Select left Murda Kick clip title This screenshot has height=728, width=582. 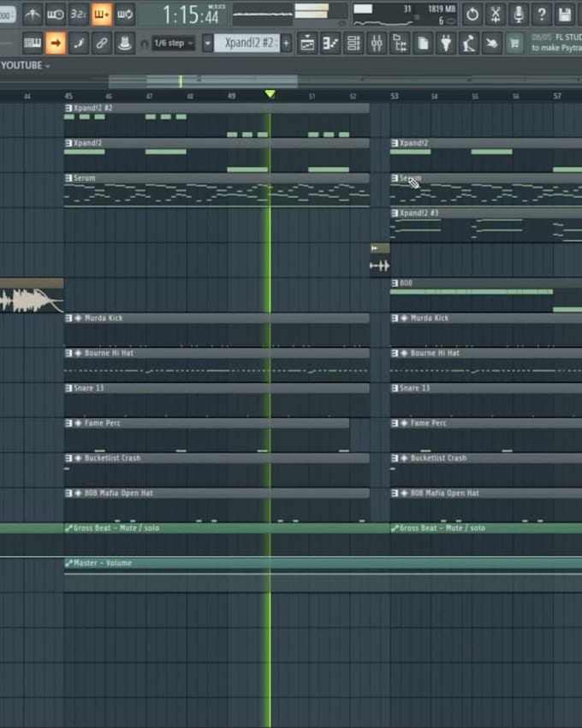[104, 318]
